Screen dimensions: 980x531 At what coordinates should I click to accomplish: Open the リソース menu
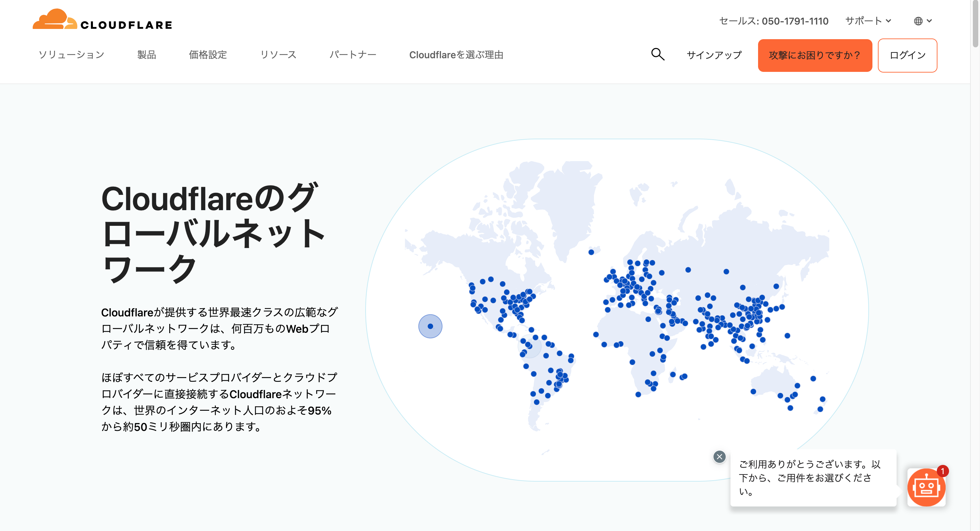pyautogui.click(x=278, y=55)
